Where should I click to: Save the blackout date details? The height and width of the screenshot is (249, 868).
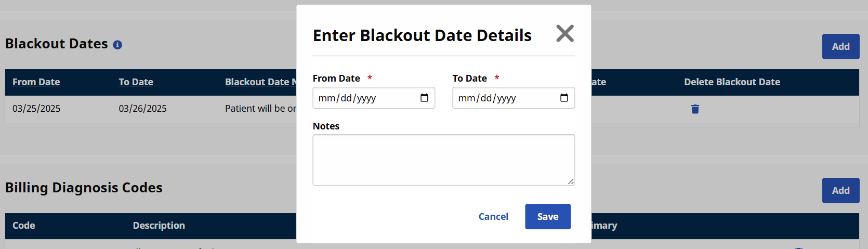point(548,216)
